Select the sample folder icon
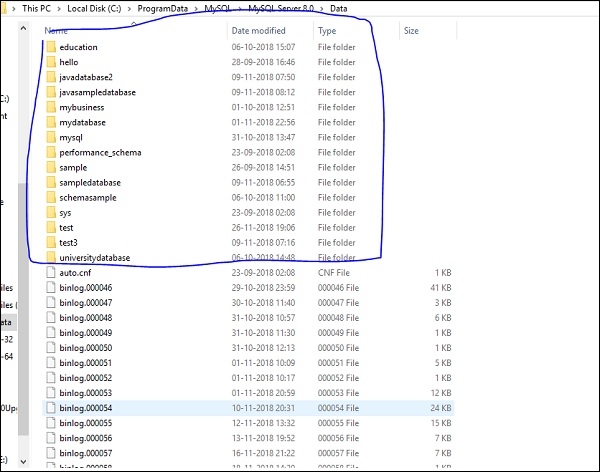This screenshot has width=600, height=472. pyautogui.click(x=51, y=167)
